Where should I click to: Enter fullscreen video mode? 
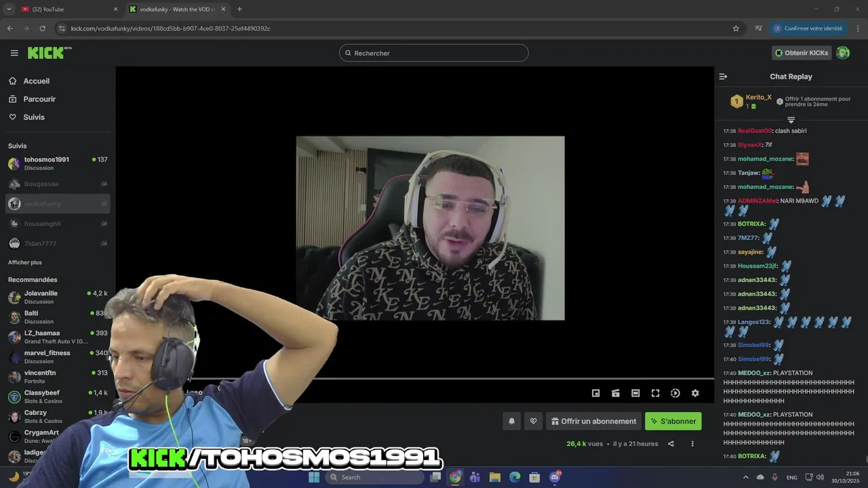click(x=655, y=393)
